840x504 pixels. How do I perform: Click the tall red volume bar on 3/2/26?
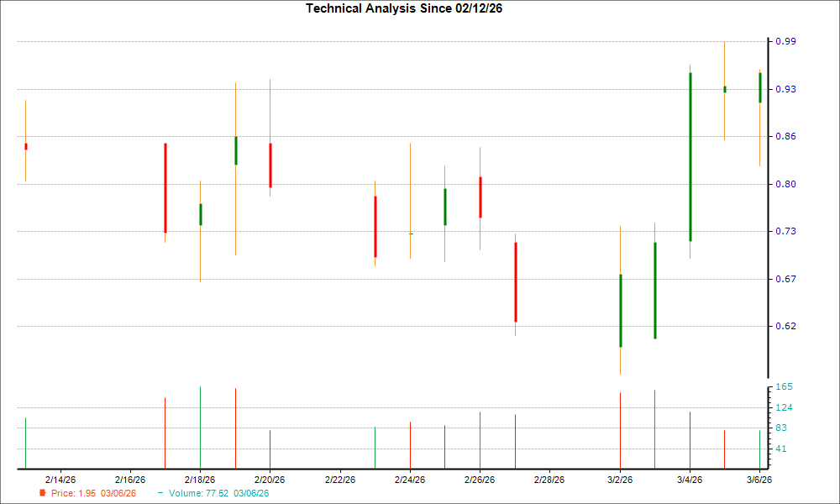(619, 428)
